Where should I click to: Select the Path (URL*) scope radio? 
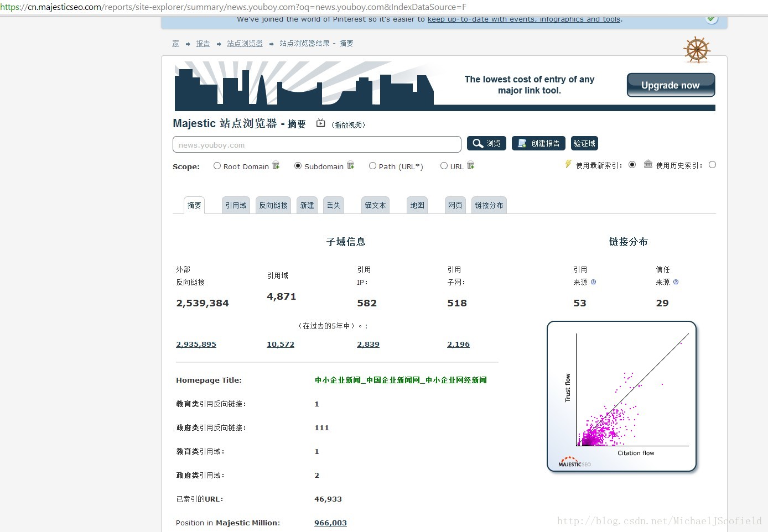click(372, 166)
